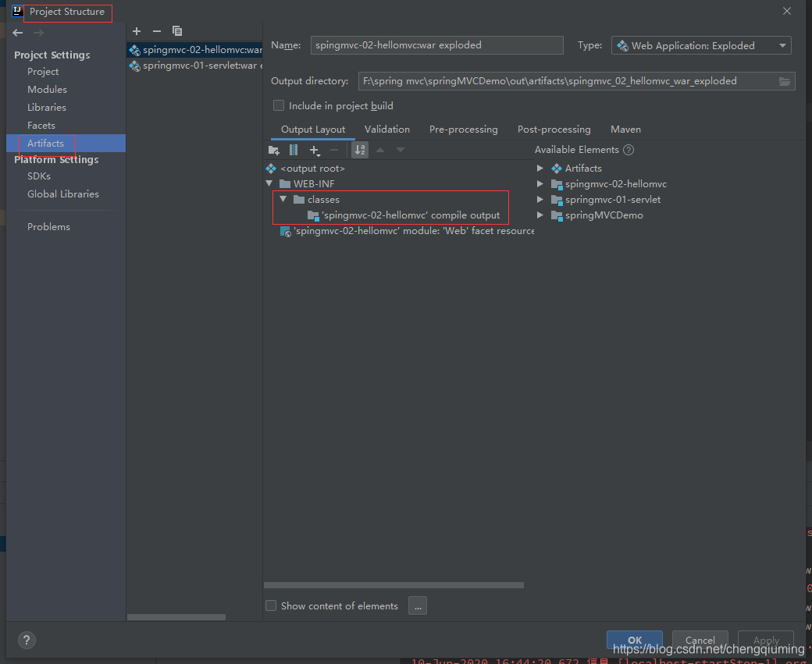Viewport: 812px width, 664px height.
Task: Move element down in layout
Action: click(x=401, y=150)
